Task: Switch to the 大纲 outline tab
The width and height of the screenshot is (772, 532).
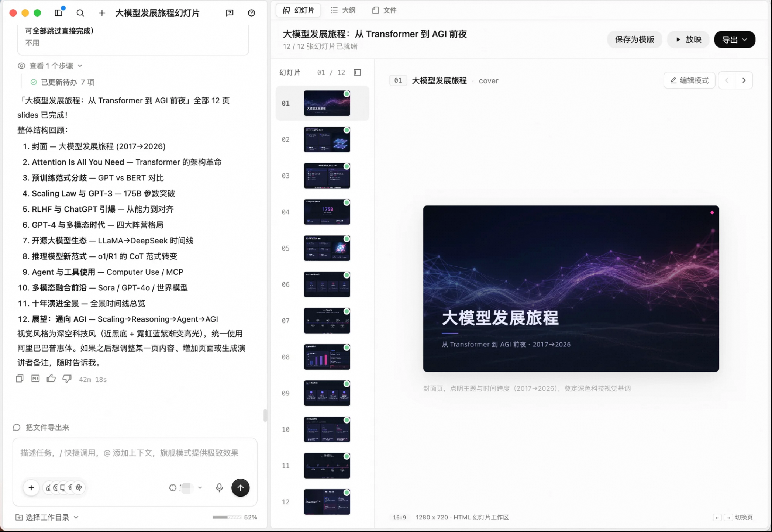Action: point(343,10)
